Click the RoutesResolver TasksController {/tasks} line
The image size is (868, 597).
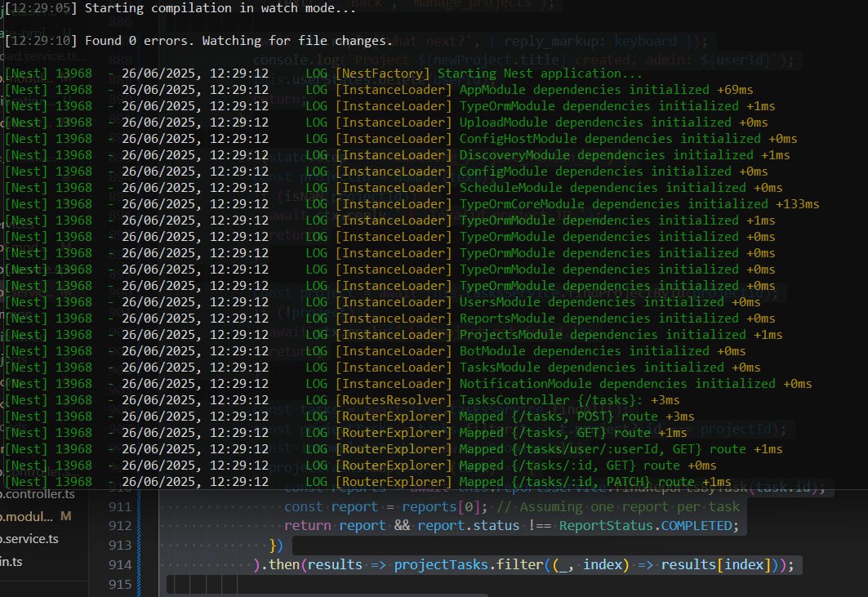click(342, 400)
